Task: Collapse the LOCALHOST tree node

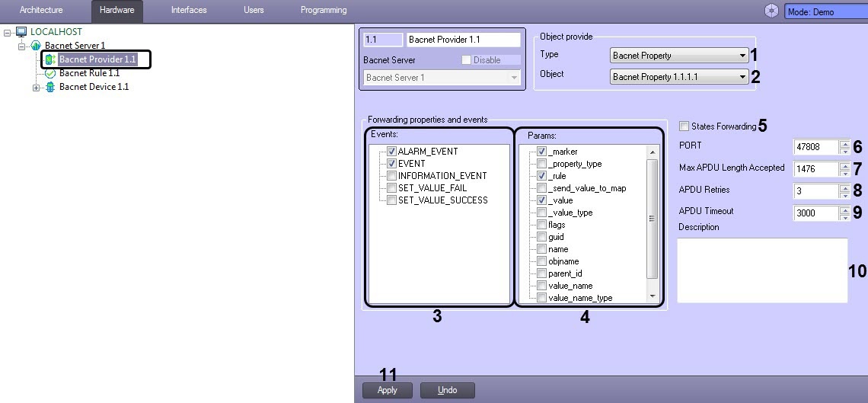Action: [x=7, y=33]
